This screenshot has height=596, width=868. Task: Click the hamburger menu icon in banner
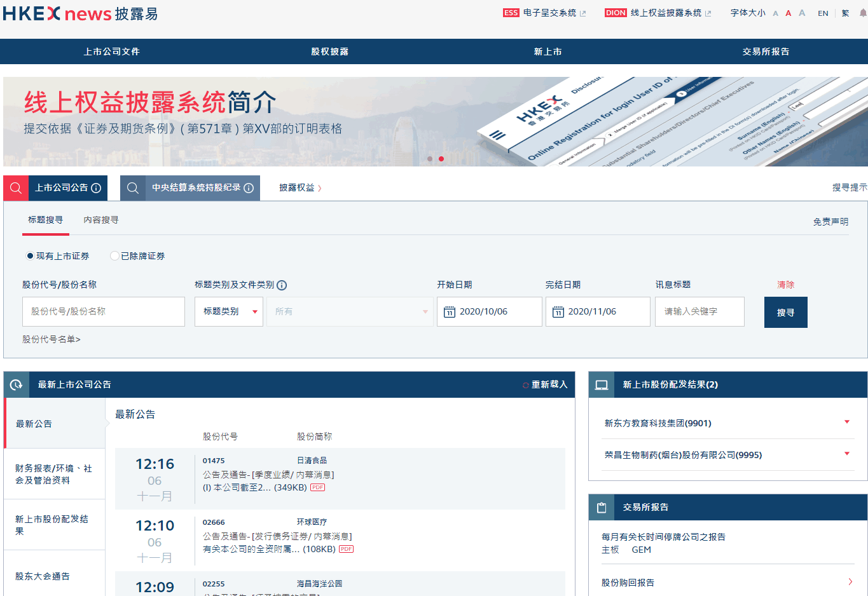[x=497, y=135]
